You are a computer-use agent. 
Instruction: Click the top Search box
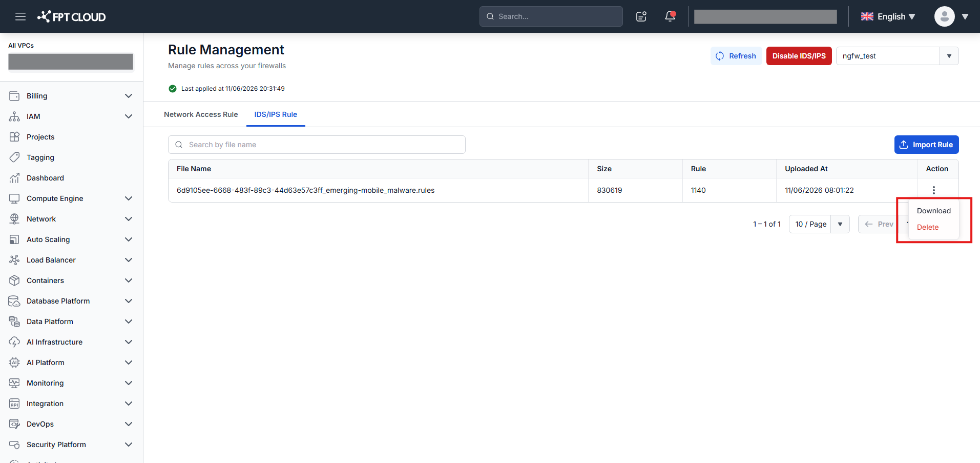pos(551,16)
